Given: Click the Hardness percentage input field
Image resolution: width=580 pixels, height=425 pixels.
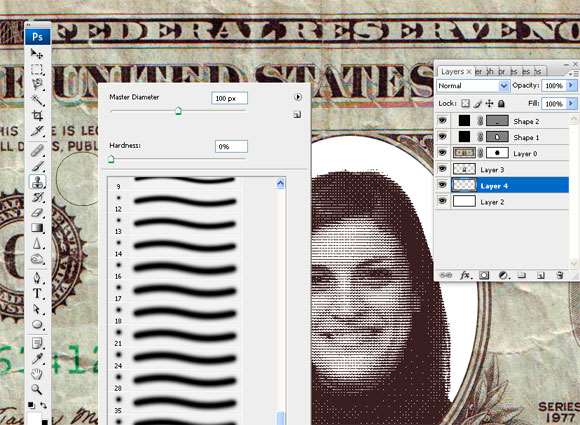Looking at the screenshot, I should pos(231,146).
